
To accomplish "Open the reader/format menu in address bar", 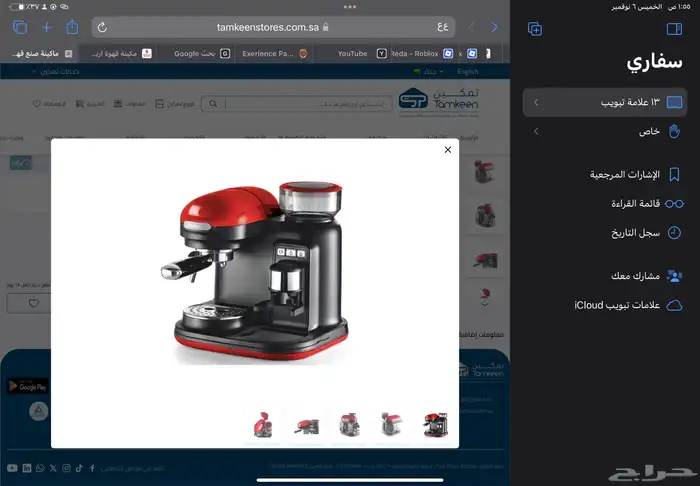I will pyautogui.click(x=442, y=27).
